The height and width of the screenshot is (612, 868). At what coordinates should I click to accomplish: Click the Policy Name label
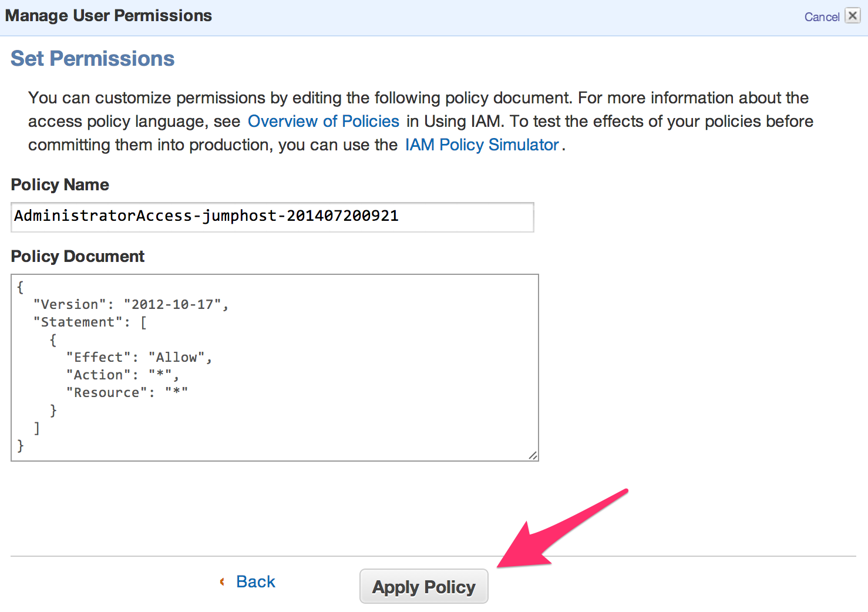[60, 184]
